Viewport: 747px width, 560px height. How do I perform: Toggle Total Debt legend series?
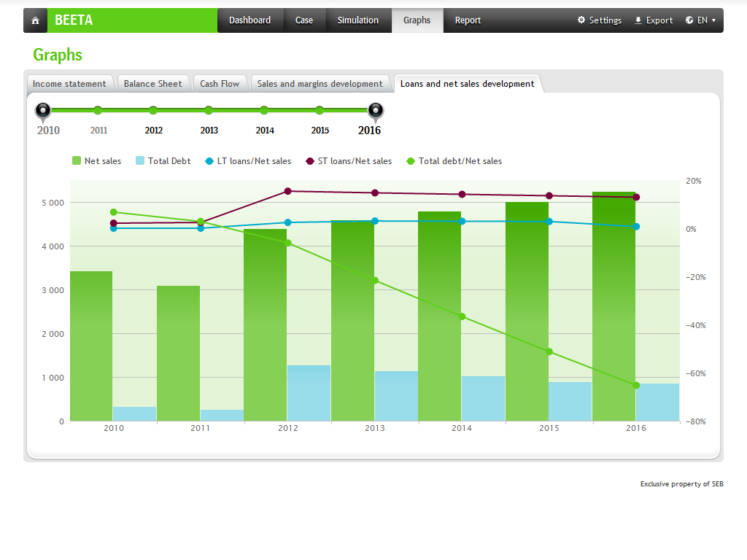tap(163, 161)
